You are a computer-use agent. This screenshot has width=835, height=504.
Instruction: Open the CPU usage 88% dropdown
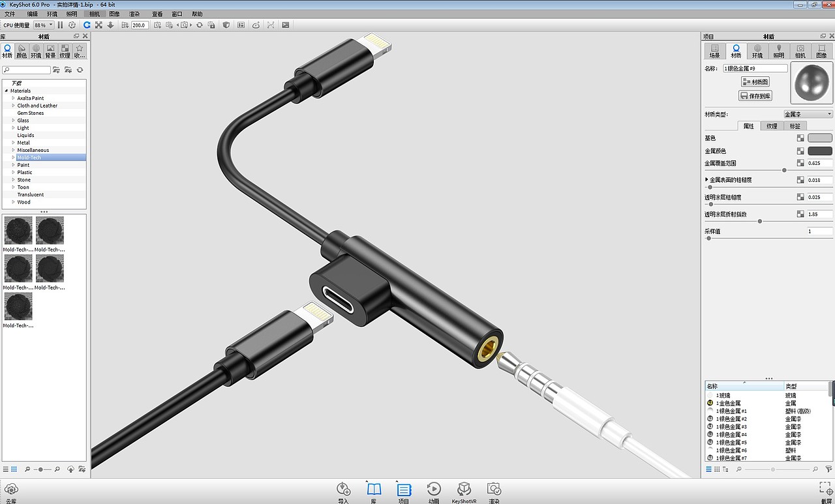pyautogui.click(x=44, y=25)
